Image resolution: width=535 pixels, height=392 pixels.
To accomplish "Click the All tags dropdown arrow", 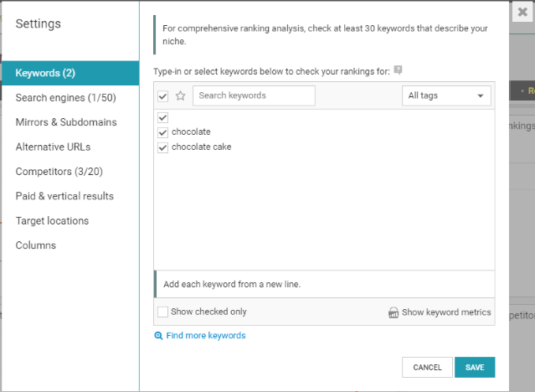I will 481,96.
